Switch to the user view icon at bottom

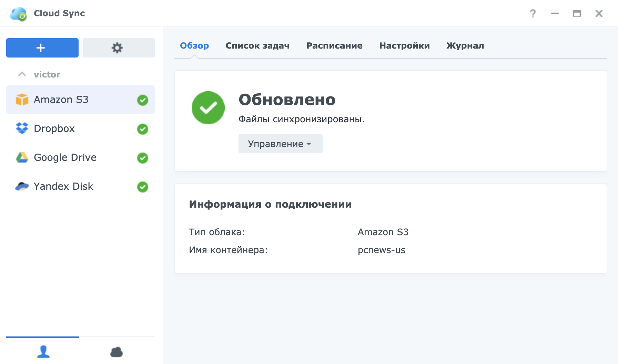43,352
